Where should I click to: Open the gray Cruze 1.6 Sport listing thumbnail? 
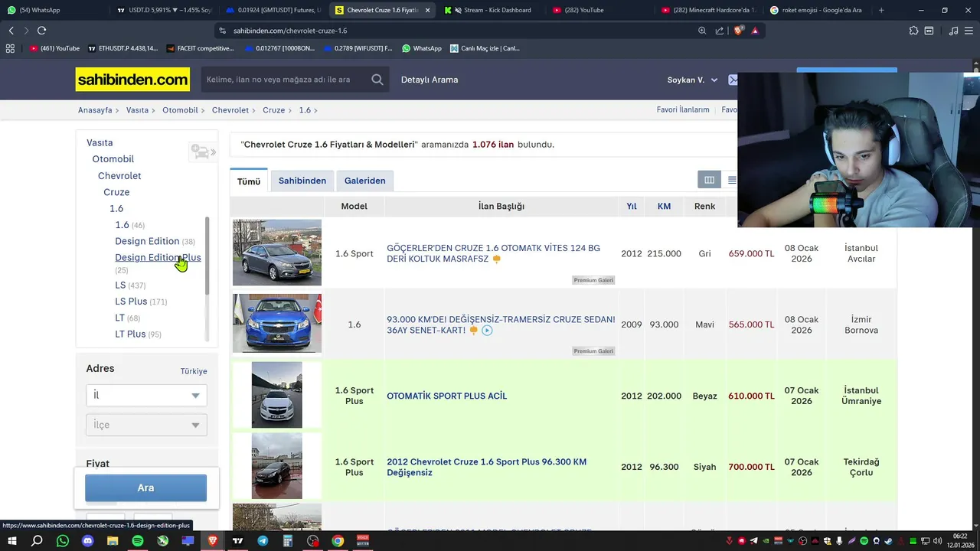(x=277, y=253)
